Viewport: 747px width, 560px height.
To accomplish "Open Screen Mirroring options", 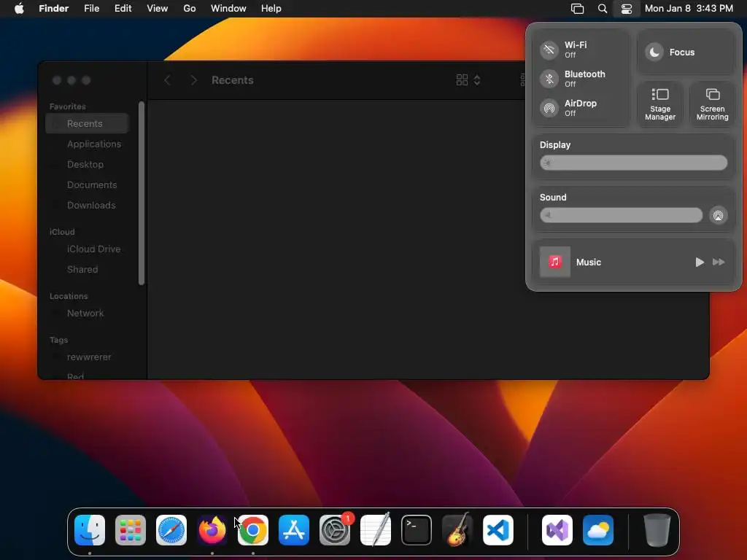I will 712,104.
